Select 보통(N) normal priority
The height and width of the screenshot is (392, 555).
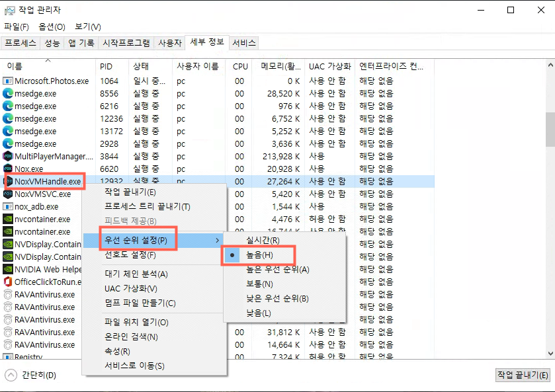pos(259,284)
